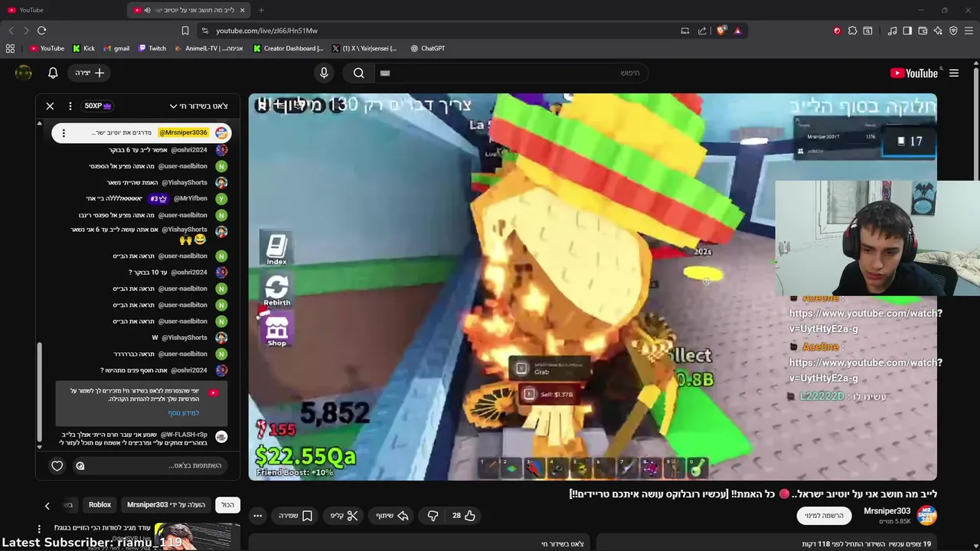Image resolution: width=980 pixels, height=551 pixels.
Task: Open the in-game Shop
Action: coord(276,331)
